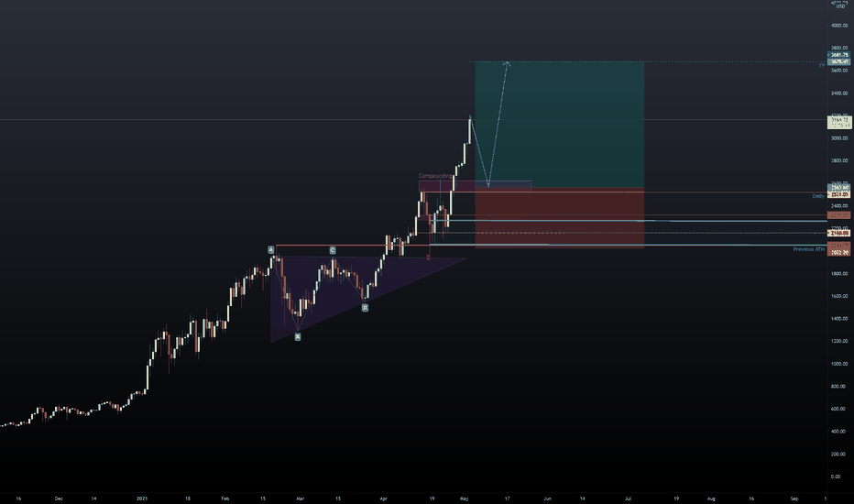Select the pattern point label B

[x=298, y=336]
